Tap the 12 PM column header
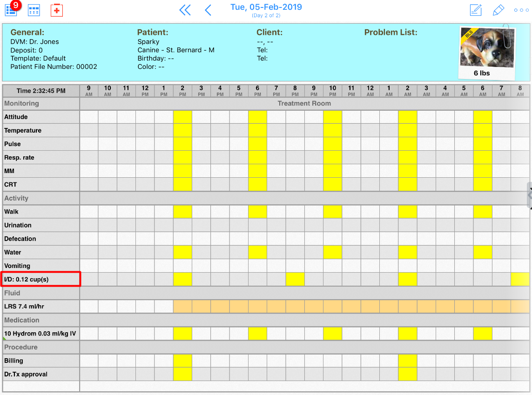The width and height of the screenshot is (532, 395). (145, 91)
